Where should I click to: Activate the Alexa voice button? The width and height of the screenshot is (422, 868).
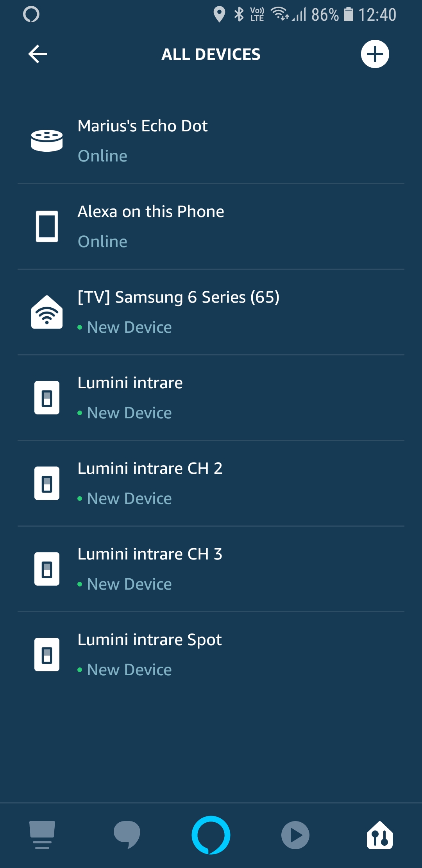pos(211,835)
